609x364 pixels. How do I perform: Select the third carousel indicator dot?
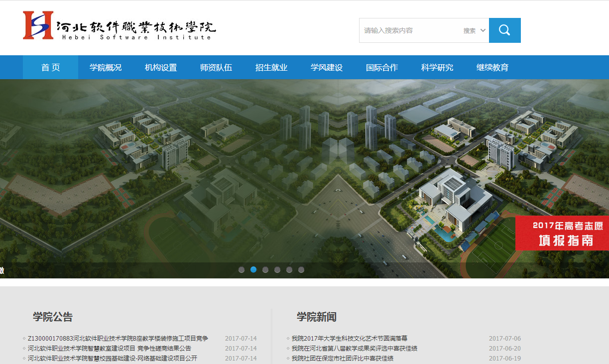tap(265, 270)
